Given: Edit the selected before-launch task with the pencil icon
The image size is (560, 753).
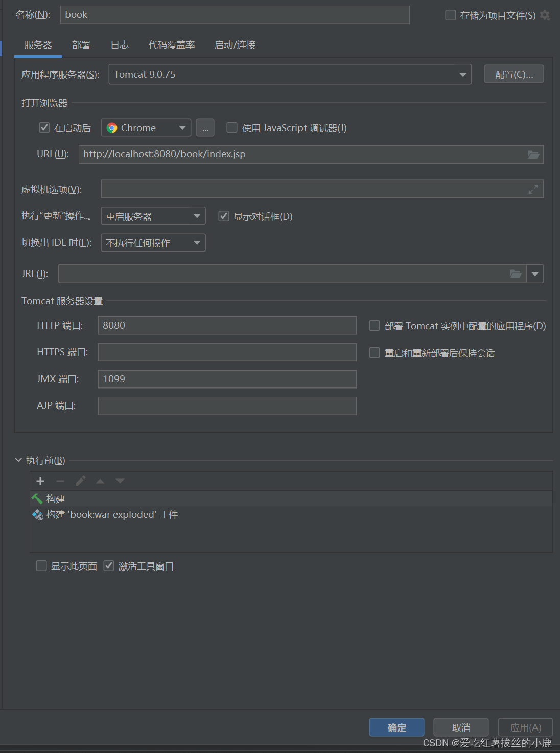Looking at the screenshot, I should click(80, 481).
